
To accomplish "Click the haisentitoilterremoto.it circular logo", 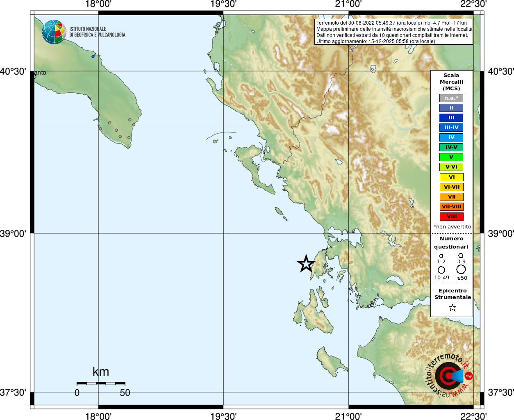I will coord(449,376).
